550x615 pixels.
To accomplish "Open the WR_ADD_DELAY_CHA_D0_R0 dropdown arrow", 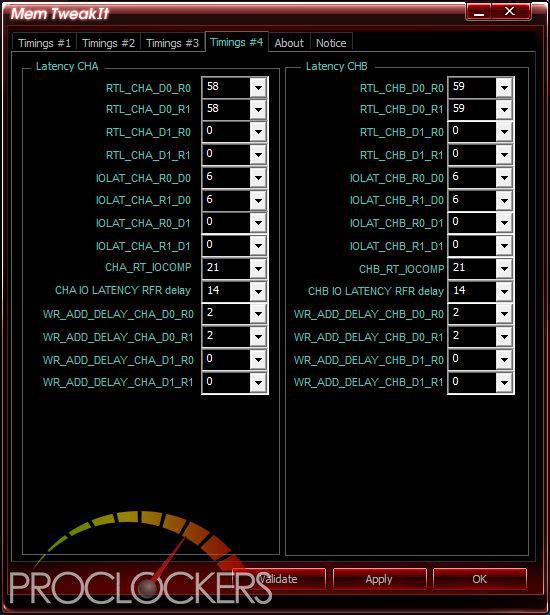I will 258,314.
